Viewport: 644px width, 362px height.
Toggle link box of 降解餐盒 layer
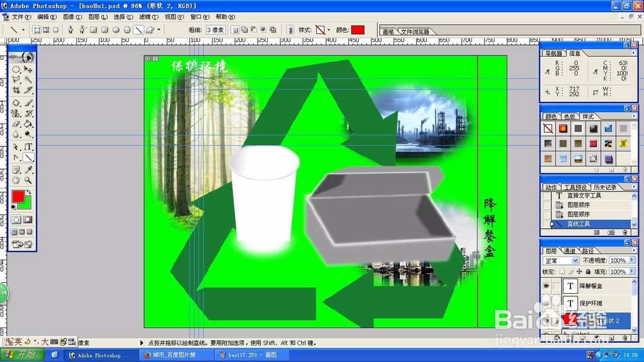(x=556, y=285)
